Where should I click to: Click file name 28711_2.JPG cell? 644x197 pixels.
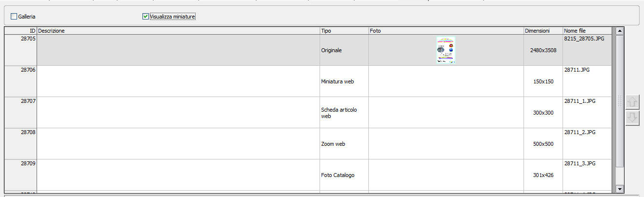(587, 144)
